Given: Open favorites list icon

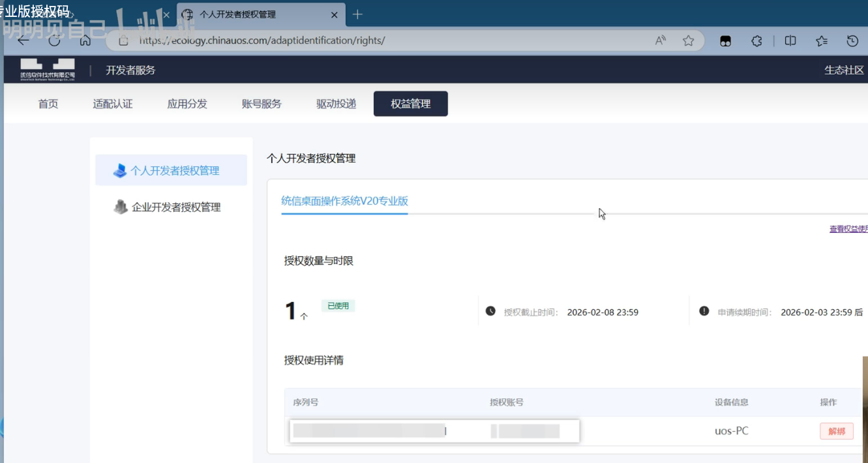Looking at the screenshot, I should tap(821, 40).
